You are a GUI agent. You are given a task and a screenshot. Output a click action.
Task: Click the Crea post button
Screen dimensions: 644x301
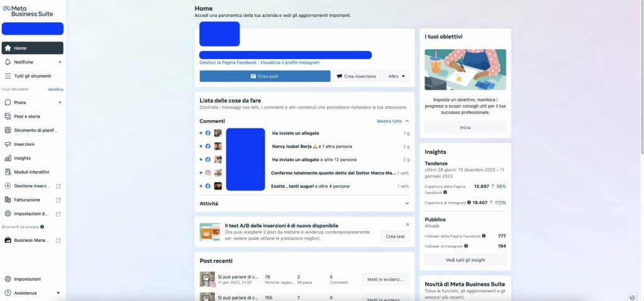[265, 76]
